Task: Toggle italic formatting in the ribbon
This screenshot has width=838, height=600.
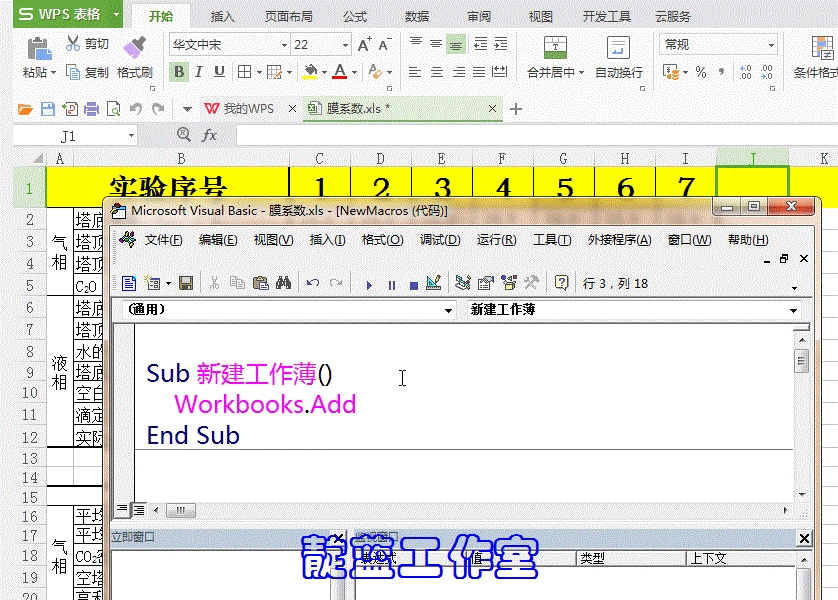Action: click(x=199, y=71)
